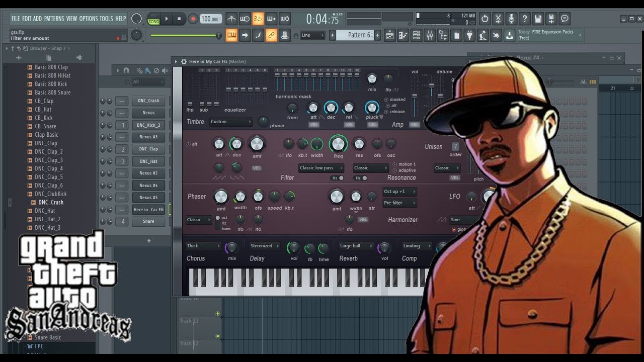Open the Oct up +1 harmonizer dropdown
This screenshot has height=362, width=644.
point(399,192)
